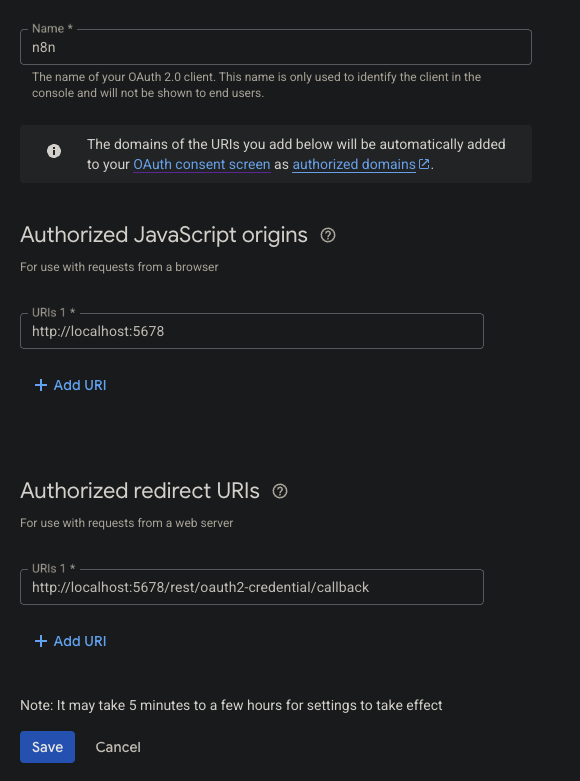Click the Name input field containing n8n
Image resolution: width=580 pixels, height=781 pixels.
(276, 47)
